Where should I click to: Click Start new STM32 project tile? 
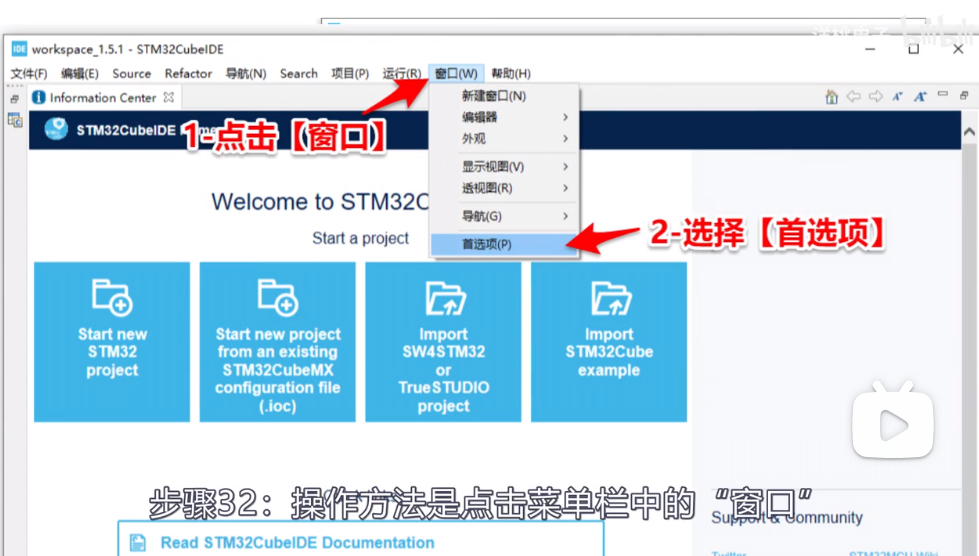(x=112, y=342)
